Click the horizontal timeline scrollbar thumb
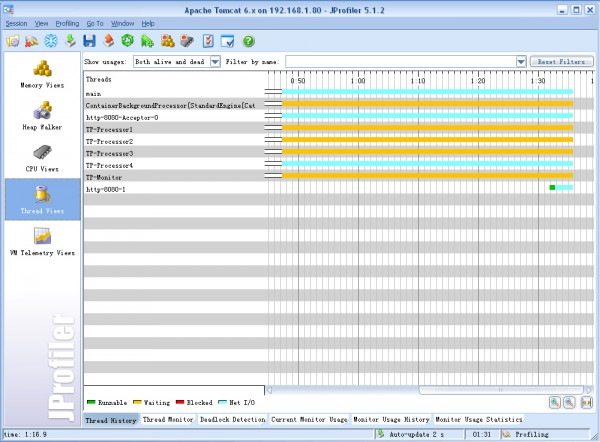 click(501, 390)
